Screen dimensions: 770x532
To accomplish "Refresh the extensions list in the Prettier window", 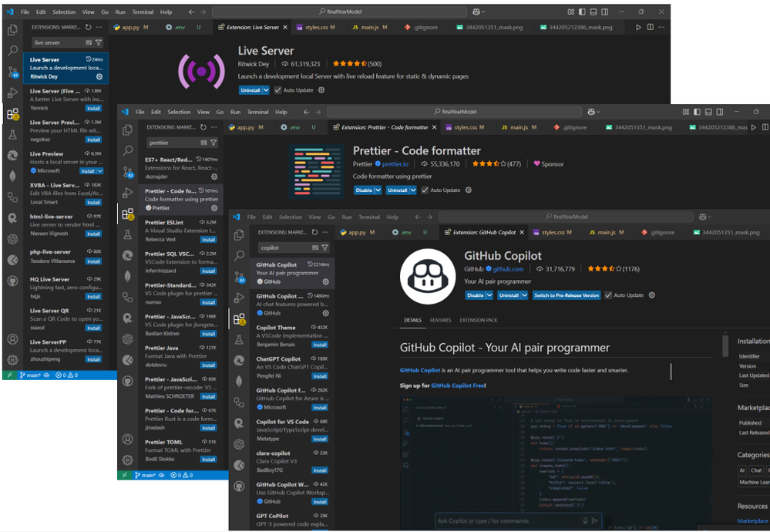I will pos(203,127).
